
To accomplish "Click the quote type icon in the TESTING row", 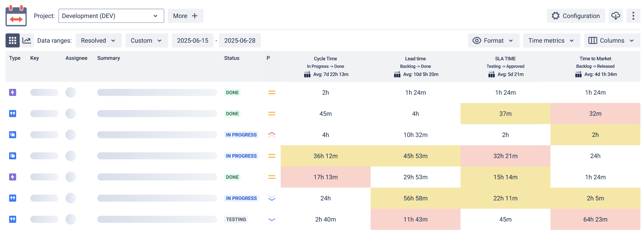I will (12, 219).
